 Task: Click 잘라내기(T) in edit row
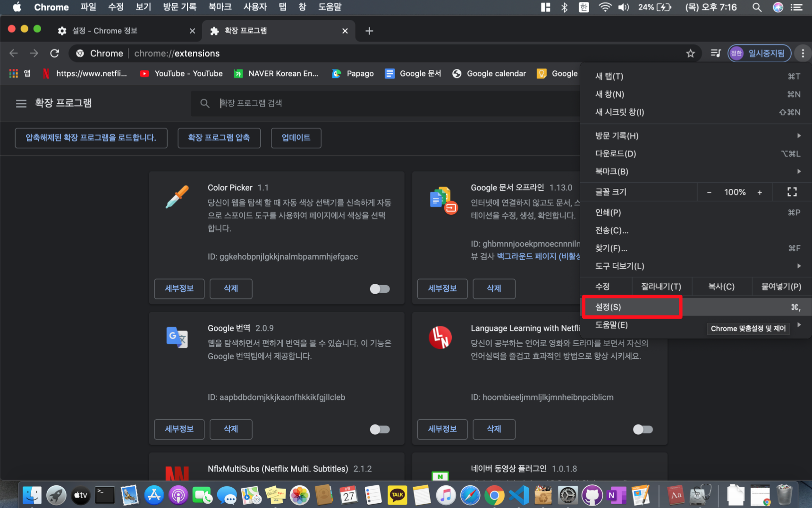point(661,287)
